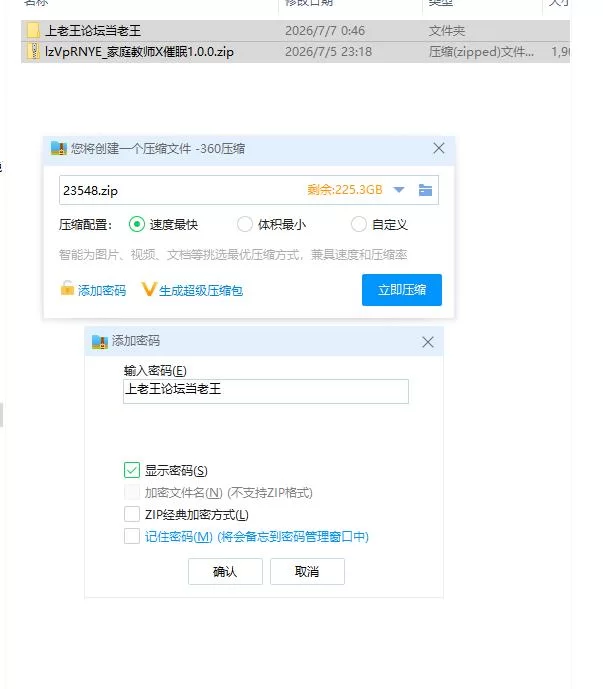Click the lock icon beside 添加密码
The image size is (603, 689).
point(67,288)
